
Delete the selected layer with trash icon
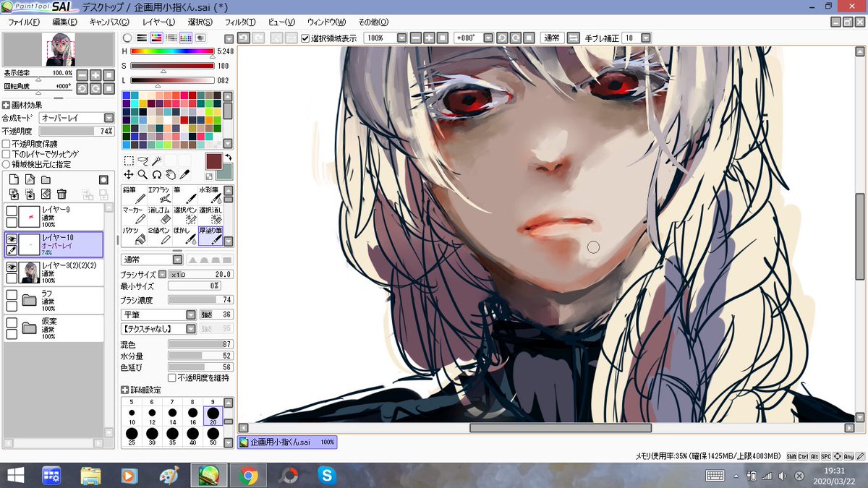(x=62, y=194)
